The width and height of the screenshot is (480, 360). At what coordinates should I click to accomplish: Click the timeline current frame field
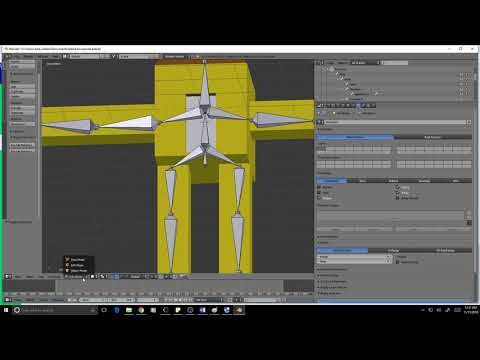[147, 300]
